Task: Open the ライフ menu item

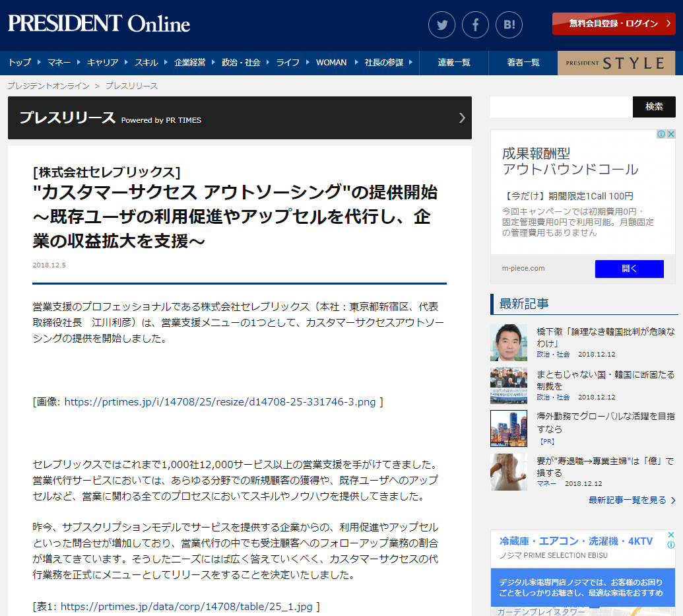Action: [288, 62]
